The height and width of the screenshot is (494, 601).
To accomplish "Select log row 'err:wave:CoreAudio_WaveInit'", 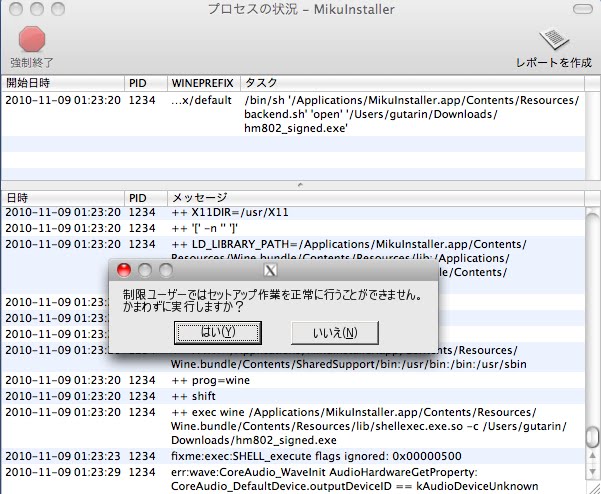I will (x=293, y=479).
